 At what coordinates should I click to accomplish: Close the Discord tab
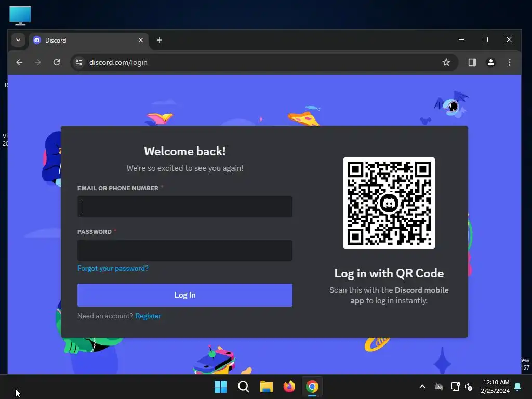pos(141,40)
